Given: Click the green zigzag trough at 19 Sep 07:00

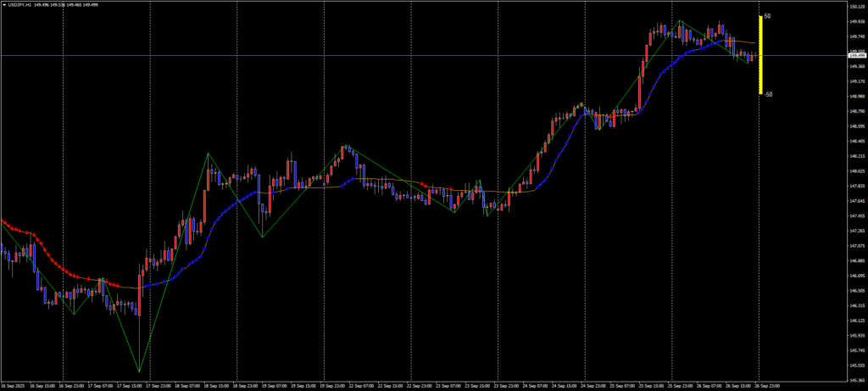Looking at the screenshot, I should click(x=262, y=237).
